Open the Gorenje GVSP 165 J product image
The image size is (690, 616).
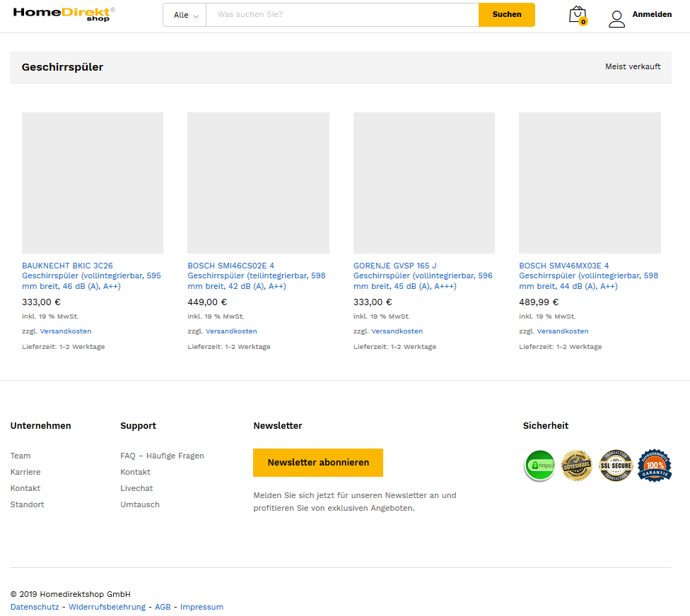coord(424,183)
